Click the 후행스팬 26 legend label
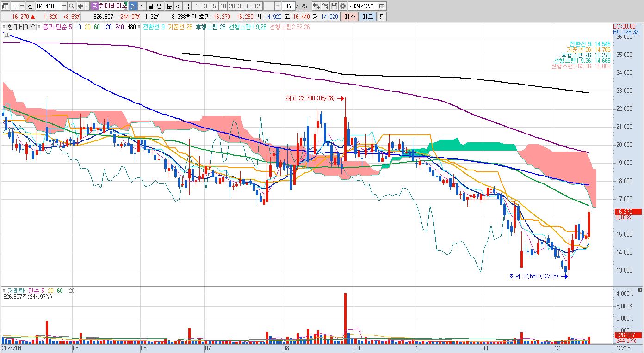The width and height of the screenshot is (644, 353). [x=211, y=27]
